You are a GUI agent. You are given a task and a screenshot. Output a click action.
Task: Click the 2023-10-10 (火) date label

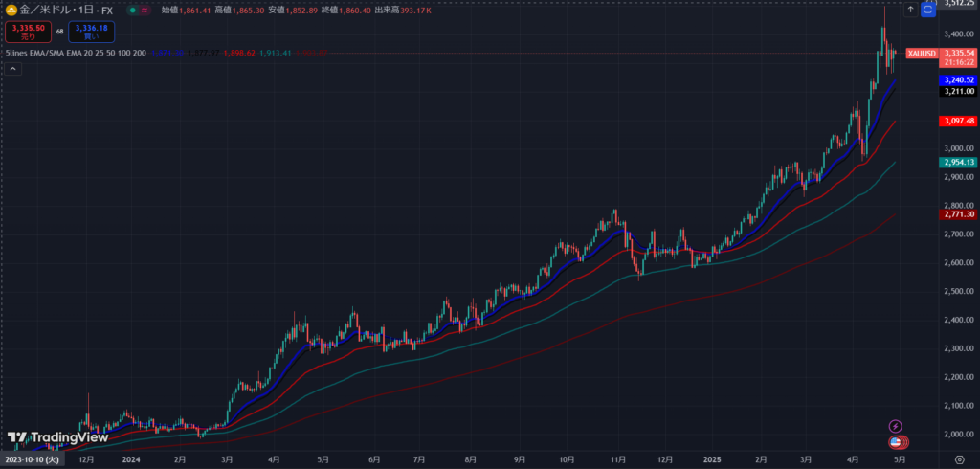click(33, 459)
